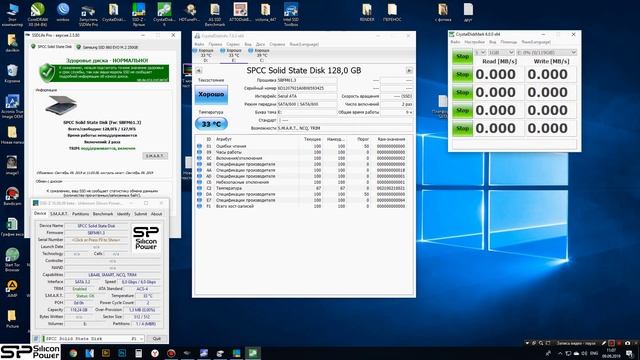This screenshot has width=640, height=360.
Task: Switch to Identity tab in SSD-Z
Action: tap(124, 214)
